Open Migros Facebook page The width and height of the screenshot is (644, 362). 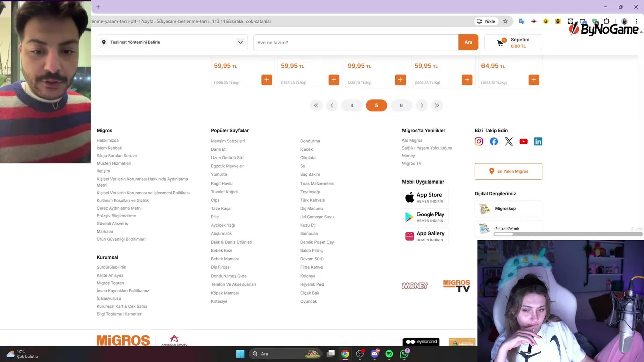(x=494, y=142)
